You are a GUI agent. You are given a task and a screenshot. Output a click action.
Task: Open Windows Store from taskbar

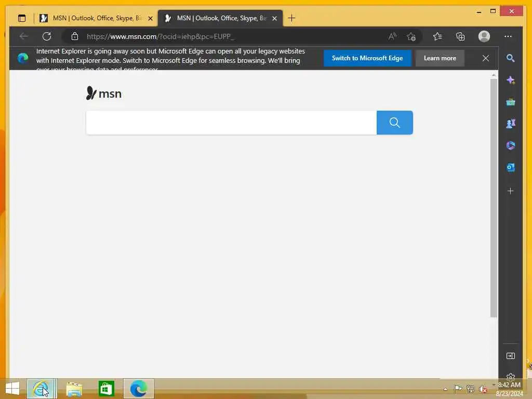pyautogui.click(x=106, y=389)
